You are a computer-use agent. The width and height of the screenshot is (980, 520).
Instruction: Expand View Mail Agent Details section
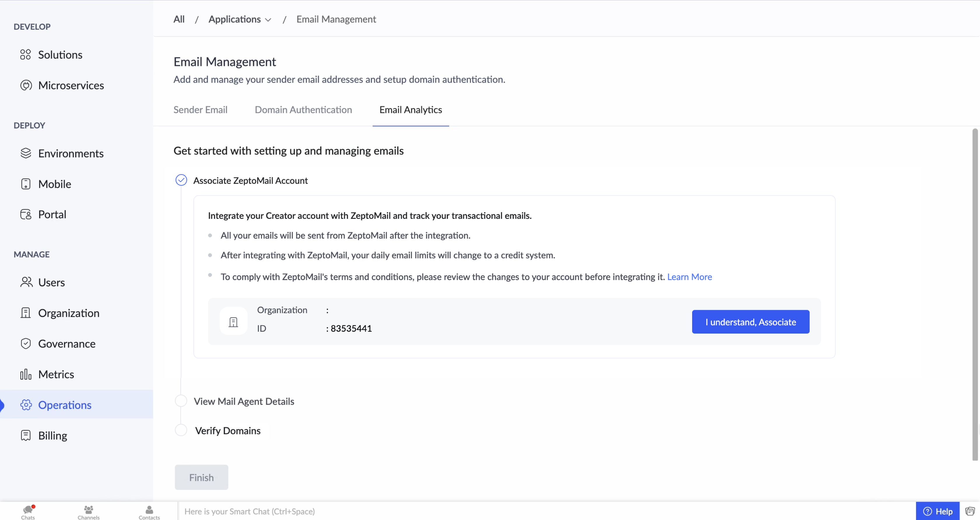pos(244,401)
